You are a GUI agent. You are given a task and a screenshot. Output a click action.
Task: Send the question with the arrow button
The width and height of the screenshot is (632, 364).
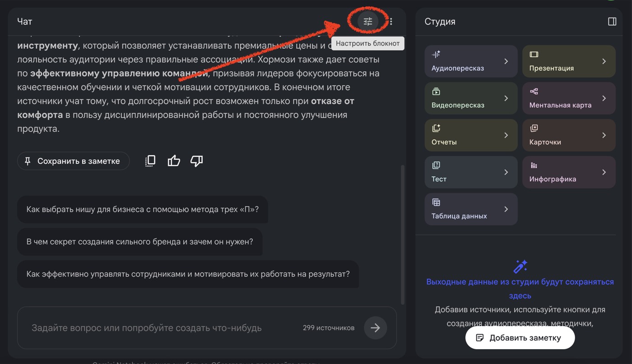pyautogui.click(x=375, y=328)
